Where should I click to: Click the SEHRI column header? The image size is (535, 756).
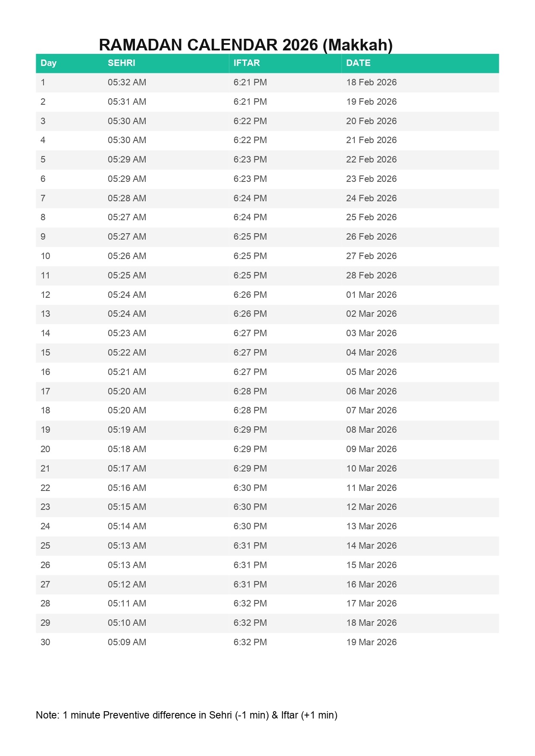(121, 63)
